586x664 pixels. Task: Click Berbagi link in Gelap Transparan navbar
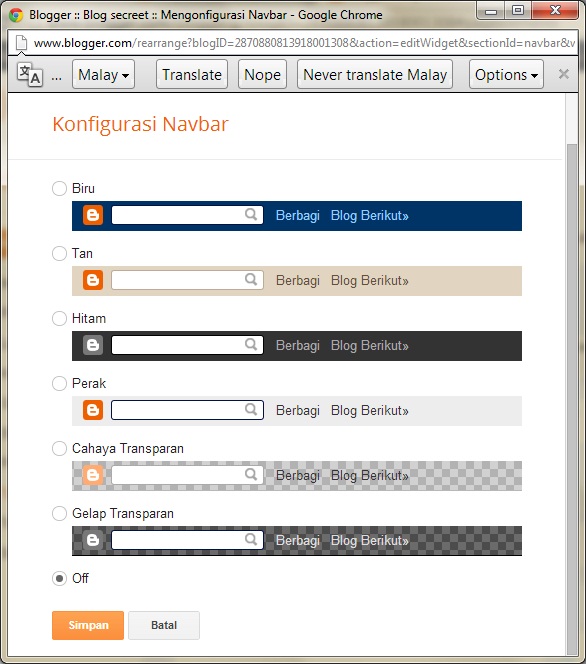(x=298, y=540)
